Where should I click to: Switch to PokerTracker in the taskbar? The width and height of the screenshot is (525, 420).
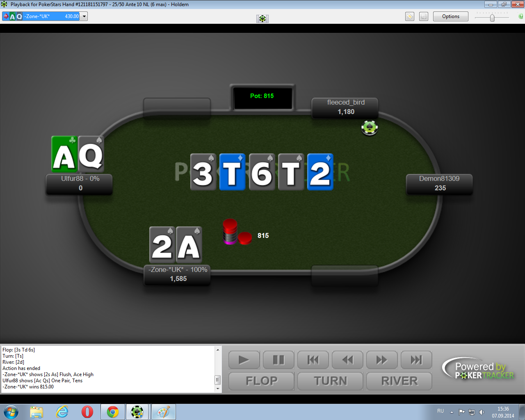[x=137, y=412]
